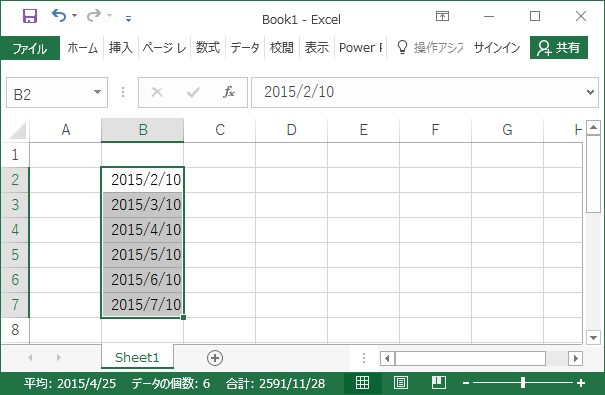The image size is (605, 395).
Task: Select column E header
Action: pos(363,130)
